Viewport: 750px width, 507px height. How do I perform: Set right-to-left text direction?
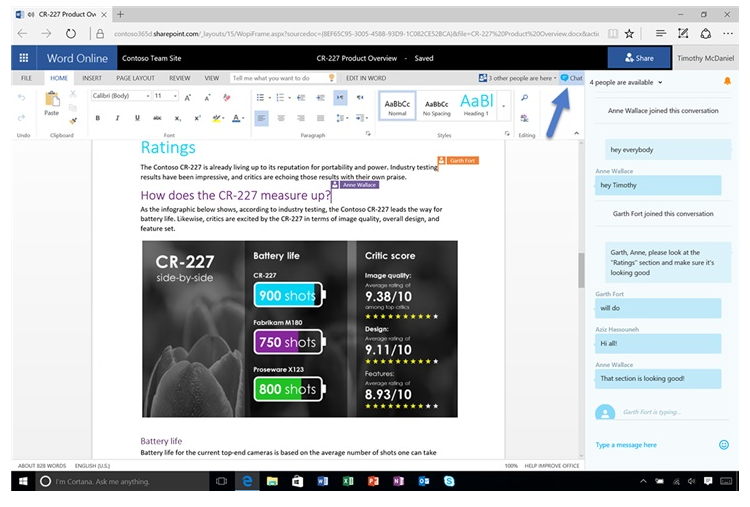point(360,98)
